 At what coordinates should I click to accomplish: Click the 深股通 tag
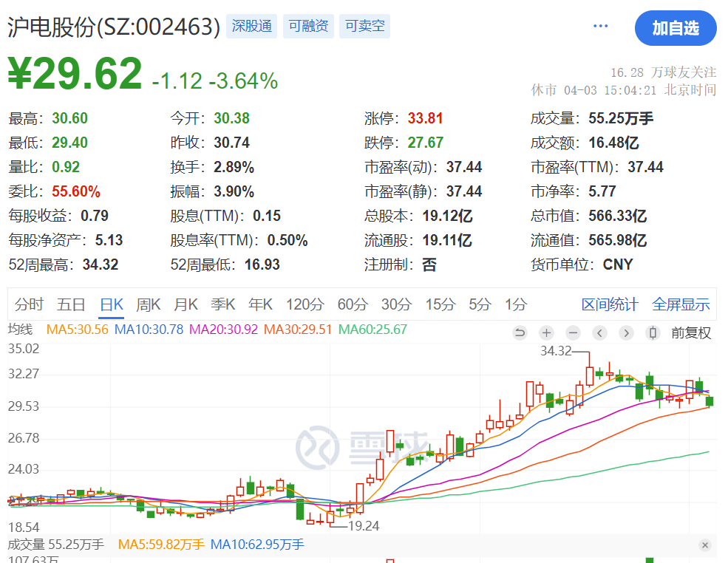click(251, 26)
